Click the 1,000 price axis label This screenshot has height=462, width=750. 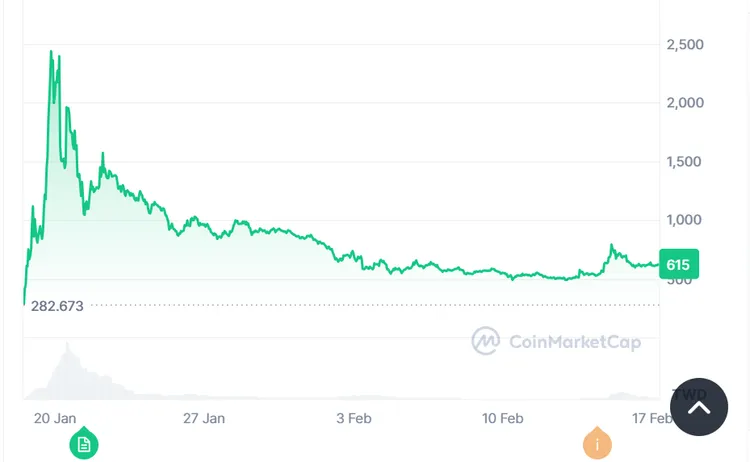point(685,219)
